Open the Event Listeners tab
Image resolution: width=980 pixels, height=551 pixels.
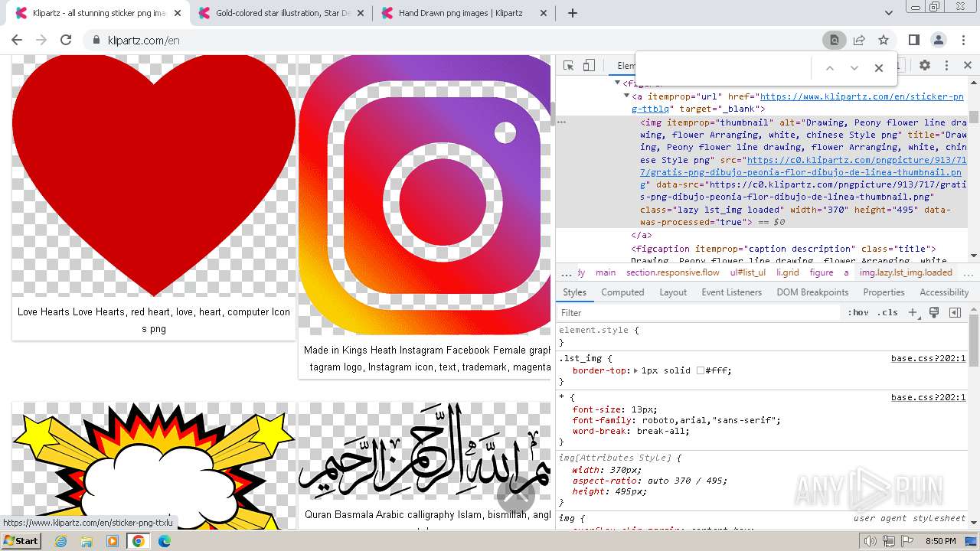pyautogui.click(x=731, y=292)
